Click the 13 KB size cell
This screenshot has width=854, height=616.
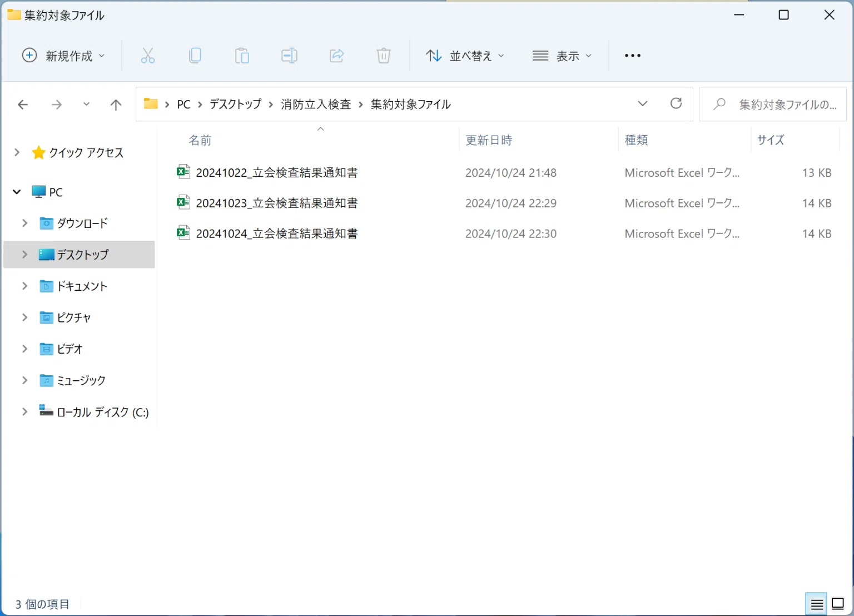point(817,173)
